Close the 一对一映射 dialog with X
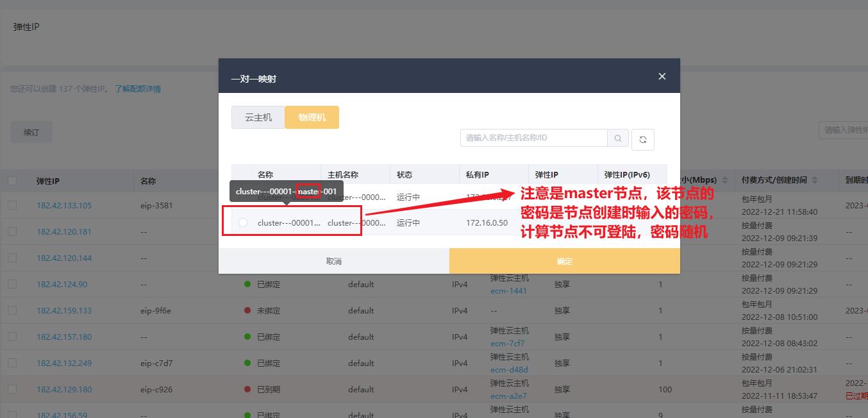Screen dimensions: 868x418 click(x=662, y=76)
